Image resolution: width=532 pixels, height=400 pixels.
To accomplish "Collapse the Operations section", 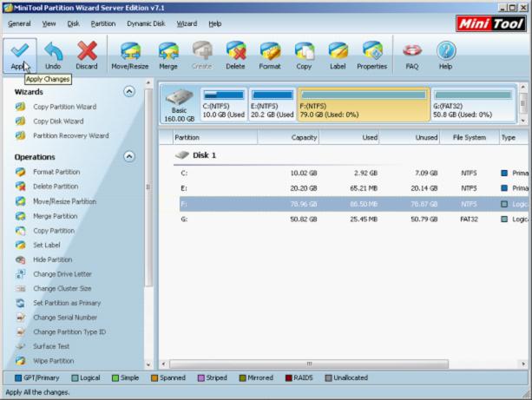I will [129, 157].
